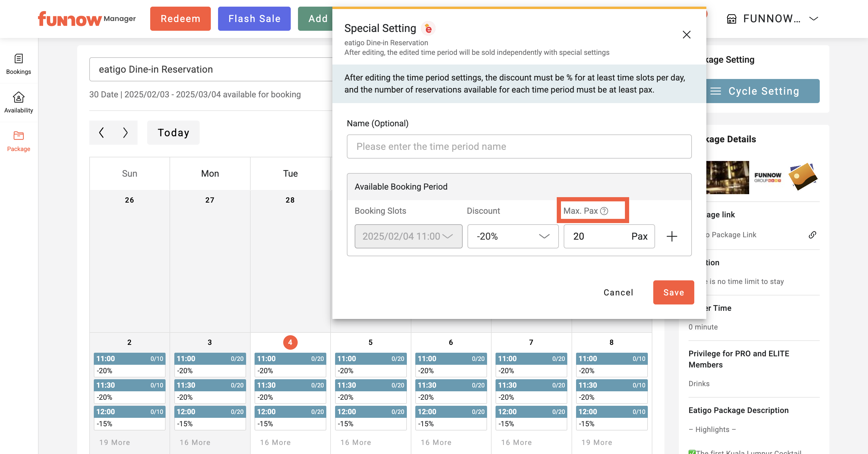Click the Flash Sale button
This screenshot has height=454, width=868.
pyautogui.click(x=254, y=18)
